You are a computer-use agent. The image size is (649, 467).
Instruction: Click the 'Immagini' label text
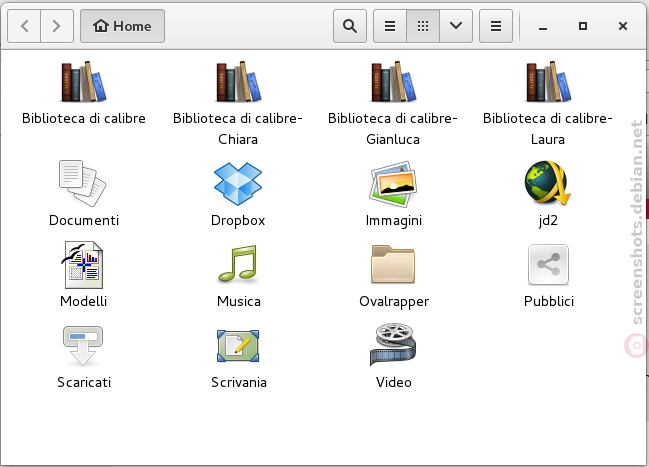394,221
